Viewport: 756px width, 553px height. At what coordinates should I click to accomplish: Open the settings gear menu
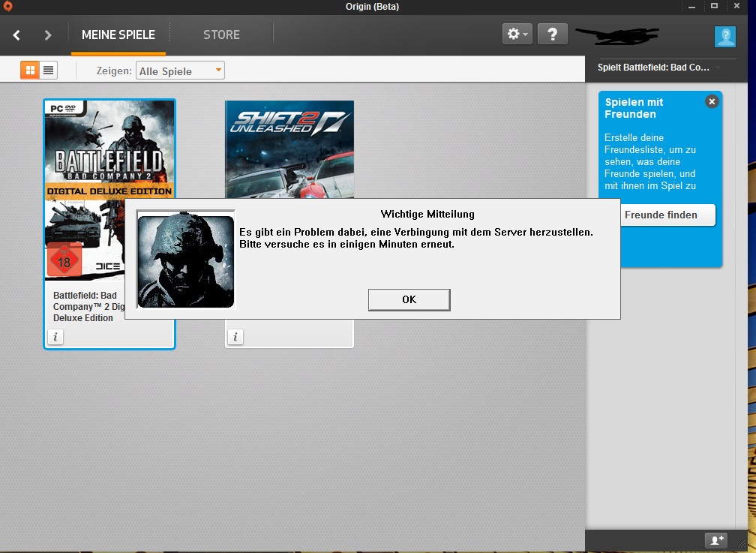(517, 34)
